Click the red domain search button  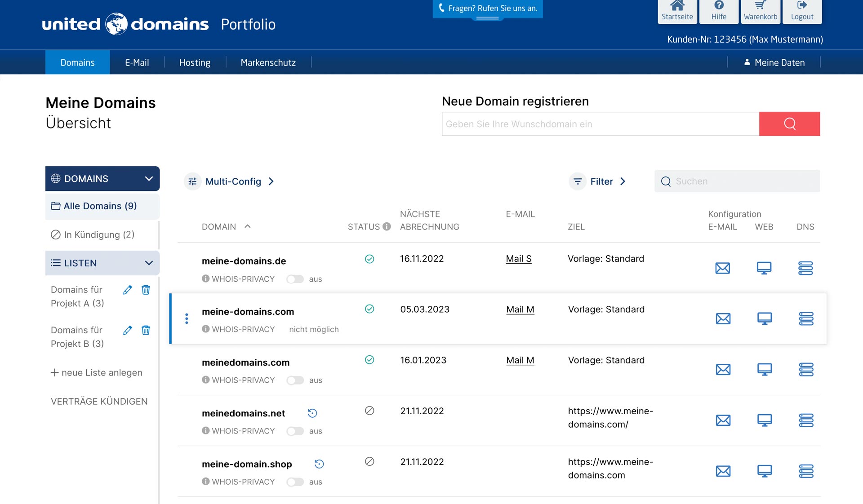click(789, 124)
